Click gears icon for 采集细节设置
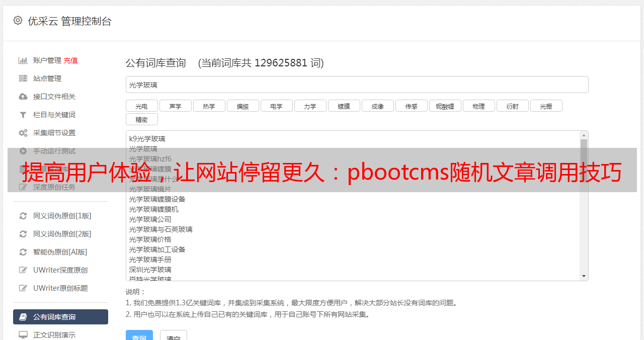Image resolution: width=644 pixels, height=340 pixels. click(23, 133)
